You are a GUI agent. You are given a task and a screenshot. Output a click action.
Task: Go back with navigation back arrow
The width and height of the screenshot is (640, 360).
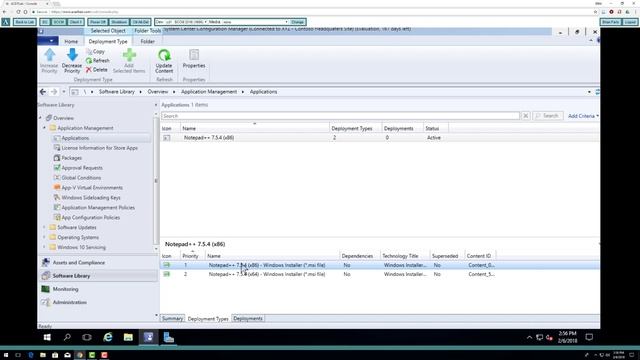click(42, 92)
